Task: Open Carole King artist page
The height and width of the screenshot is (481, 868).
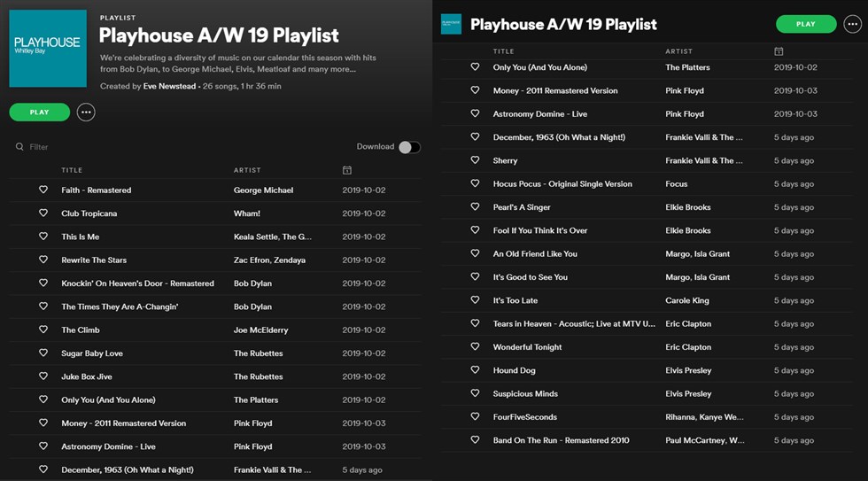Action: click(687, 300)
